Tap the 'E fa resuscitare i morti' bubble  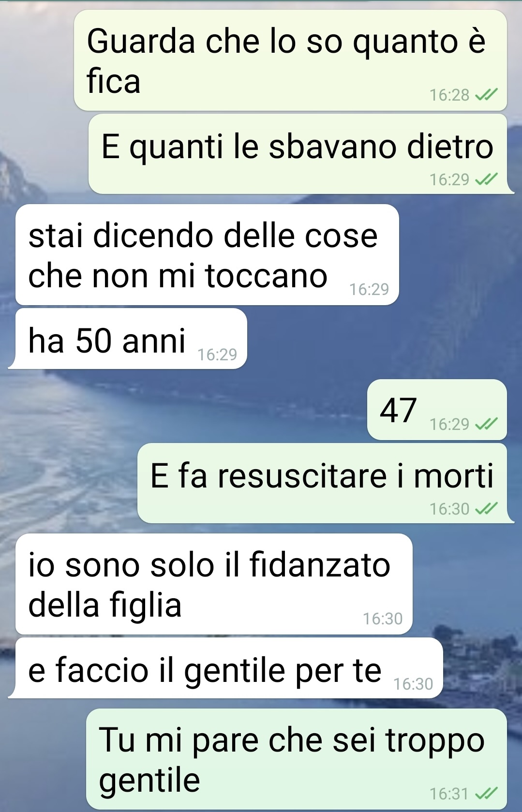pyautogui.click(x=323, y=483)
